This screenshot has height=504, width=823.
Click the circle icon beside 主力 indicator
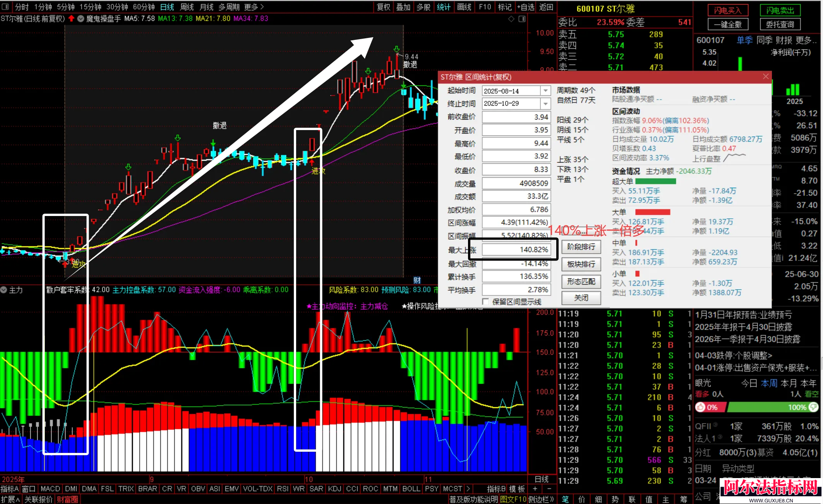click(x=4, y=290)
